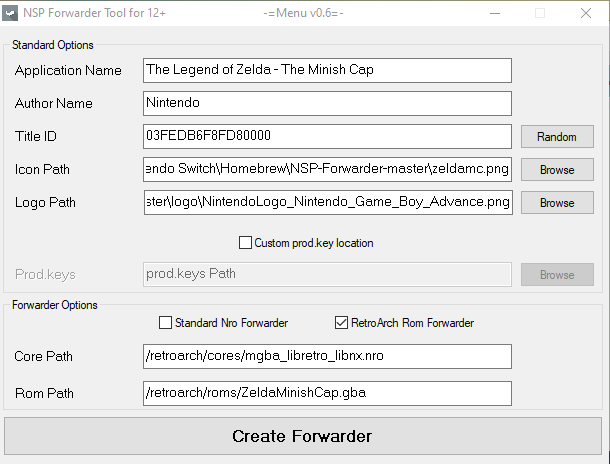Enable Custom prod.key location checkbox
Screen dimensions: 610x464
[245, 243]
